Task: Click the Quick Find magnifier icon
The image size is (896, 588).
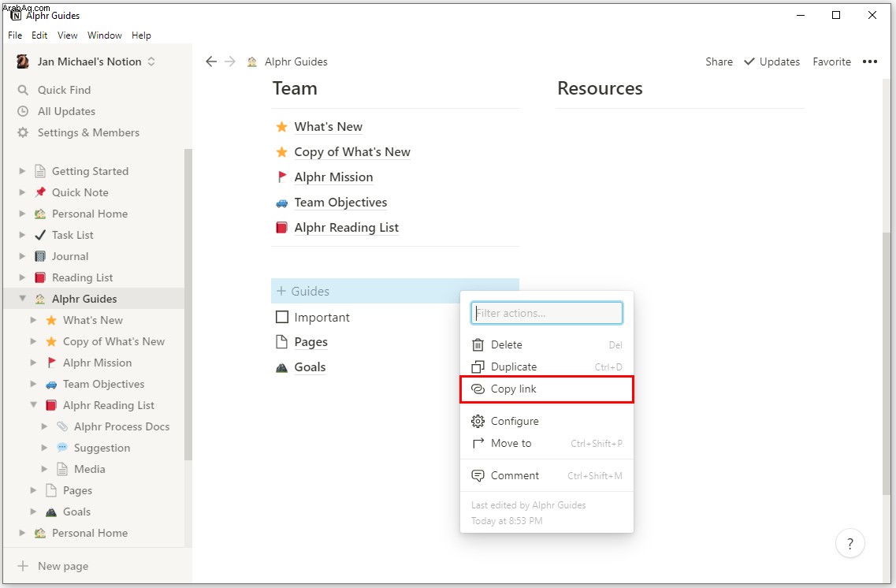Action: [23, 90]
